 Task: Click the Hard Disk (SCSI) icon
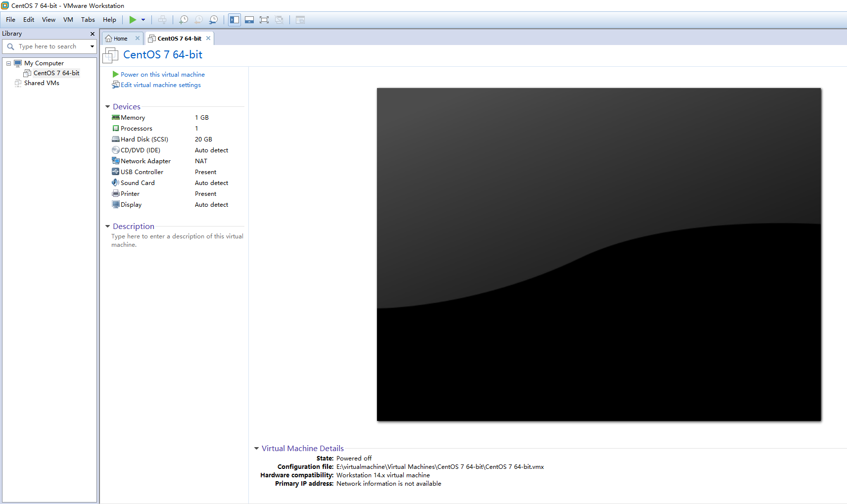(116, 139)
